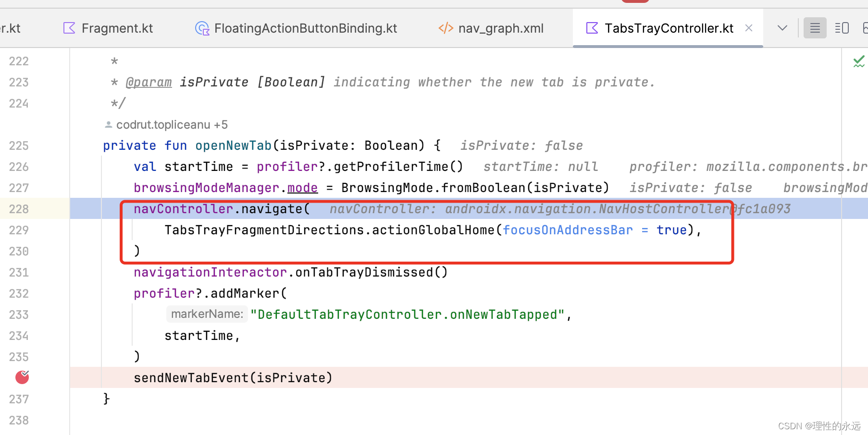Click the Kotlin file icon on Fragment.kt tab
The width and height of the screenshot is (868, 435).
pyautogui.click(x=69, y=28)
